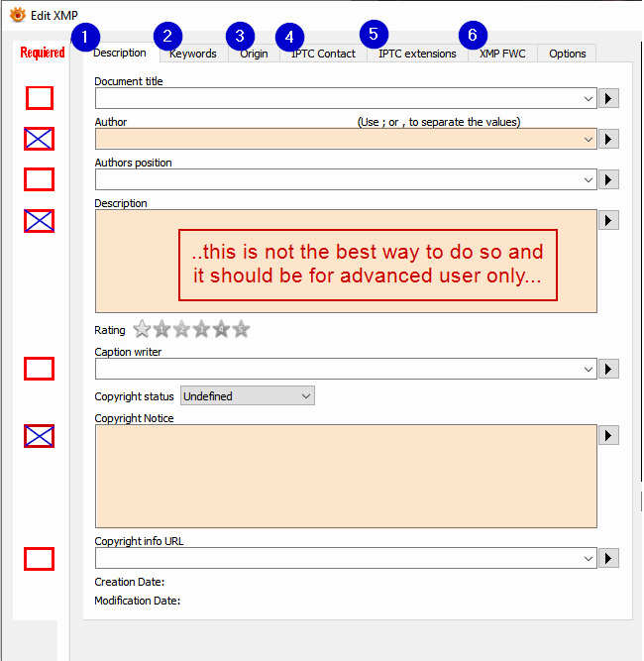Go to the Options tab
This screenshot has height=661, width=644.
tap(567, 54)
